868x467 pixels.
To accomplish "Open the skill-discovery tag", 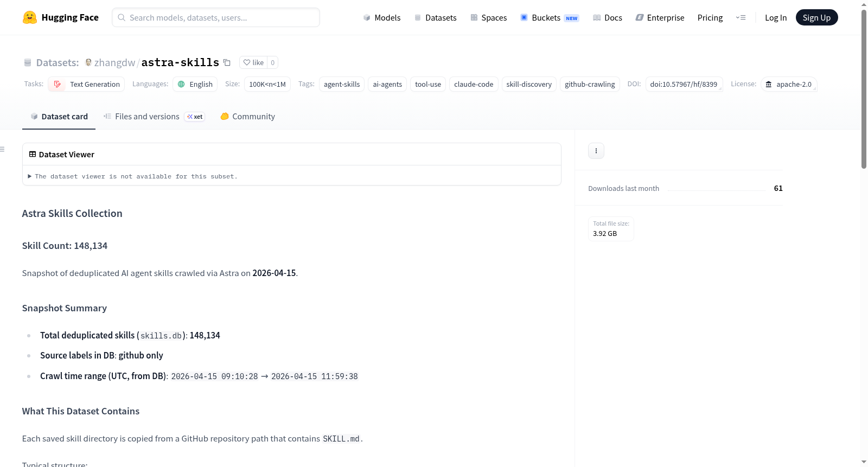I will tap(529, 84).
